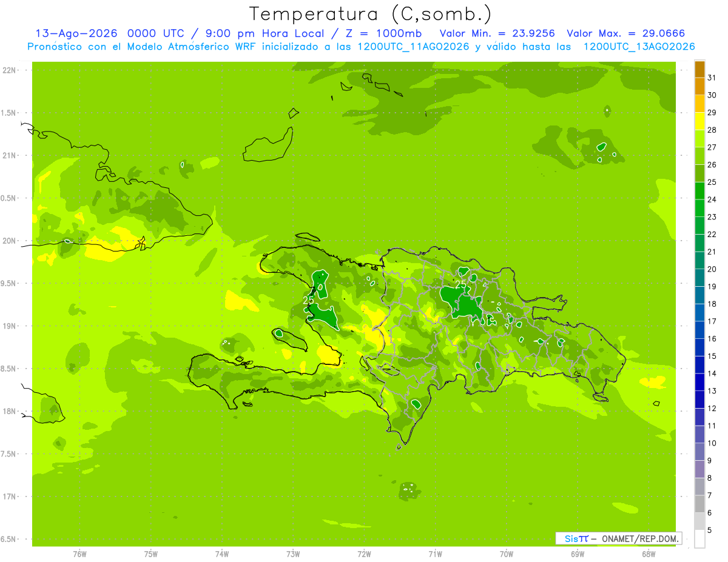Viewport: 728px width, 562px height.
Task: Pick the yellow-green 27–28 legend swatch
Action: point(699,139)
